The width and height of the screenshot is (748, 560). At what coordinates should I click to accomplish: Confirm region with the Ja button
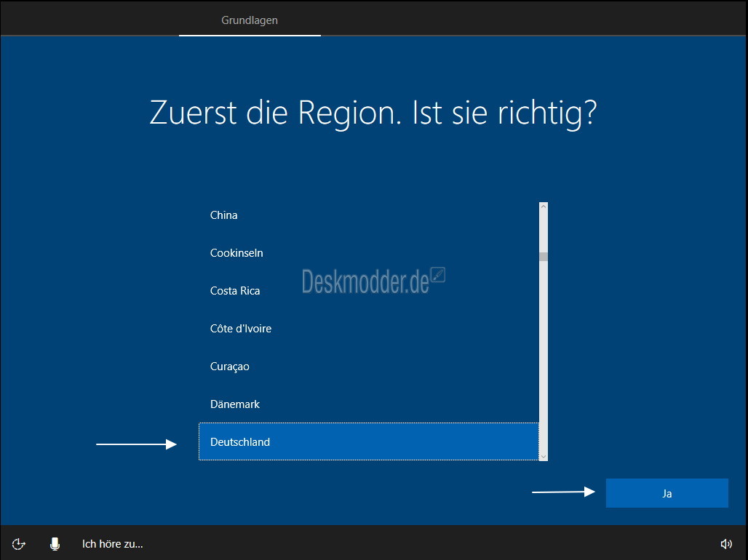667,493
